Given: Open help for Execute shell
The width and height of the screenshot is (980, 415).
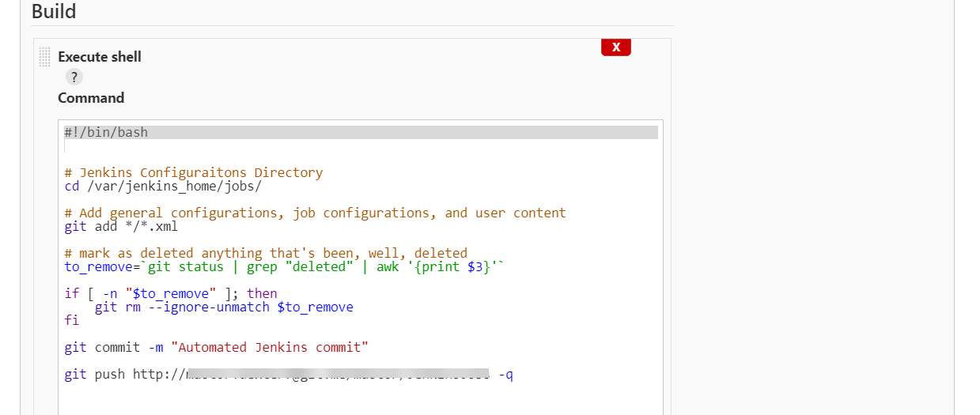Looking at the screenshot, I should click(74, 77).
